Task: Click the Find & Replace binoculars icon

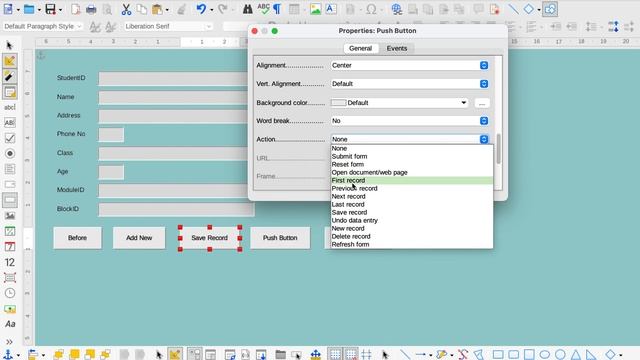Action: [x=247, y=9]
